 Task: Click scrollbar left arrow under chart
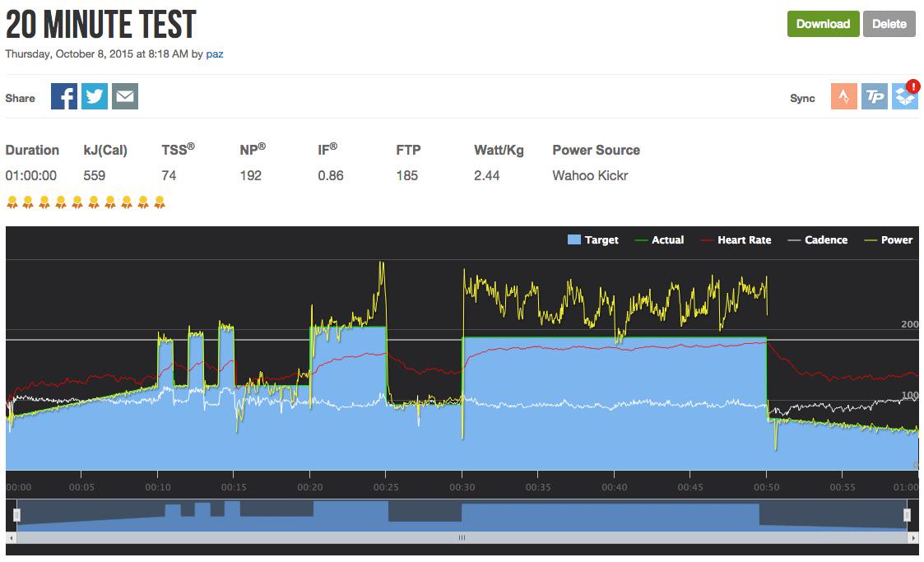coord(11,537)
